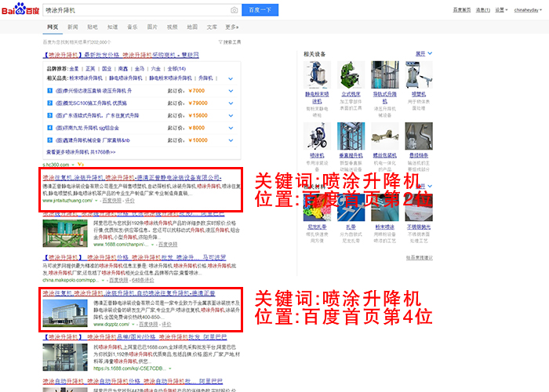Open the scissor-lift thumbnail of the 1688 result
The width and height of the screenshot is (549, 392).
click(65, 234)
